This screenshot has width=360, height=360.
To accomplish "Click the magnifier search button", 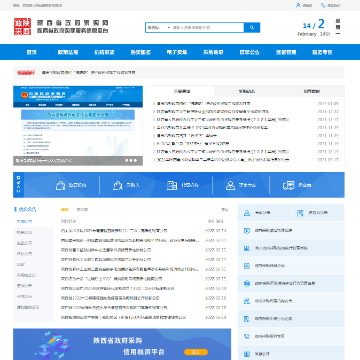I will 252,27.
